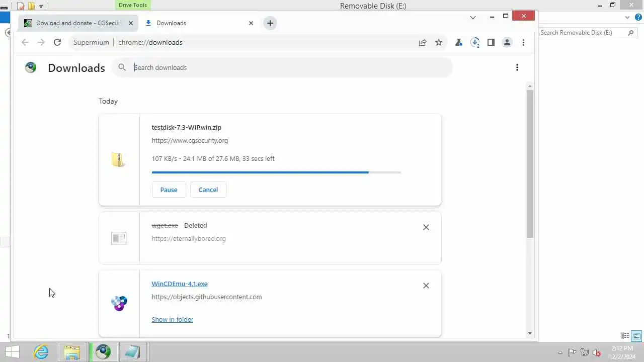Remove WinCDEmu-4.1.exe entry from the list
This screenshot has height=362, width=644.
(x=426, y=286)
